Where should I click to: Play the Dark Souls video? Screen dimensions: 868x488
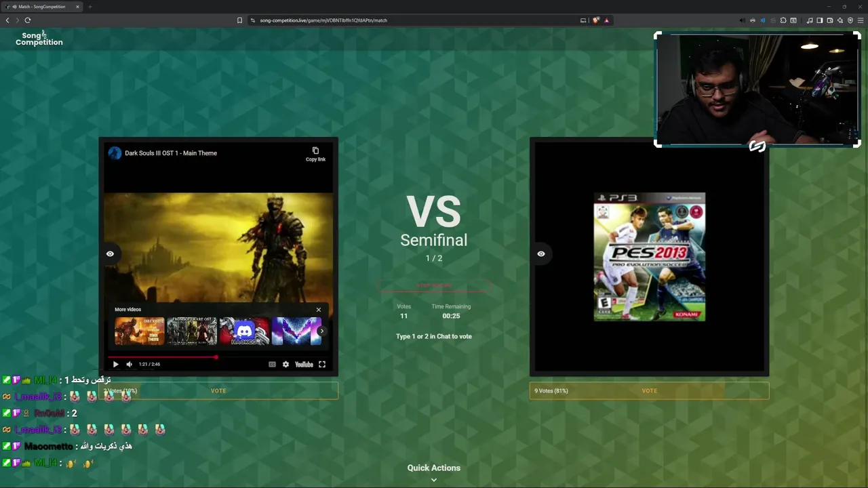115,364
